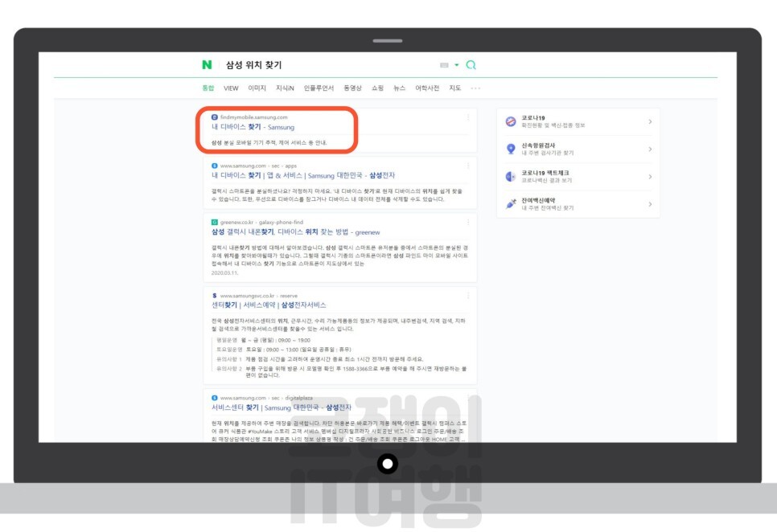Click the findmymobile.samsung.com favicon

(x=215, y=117)
